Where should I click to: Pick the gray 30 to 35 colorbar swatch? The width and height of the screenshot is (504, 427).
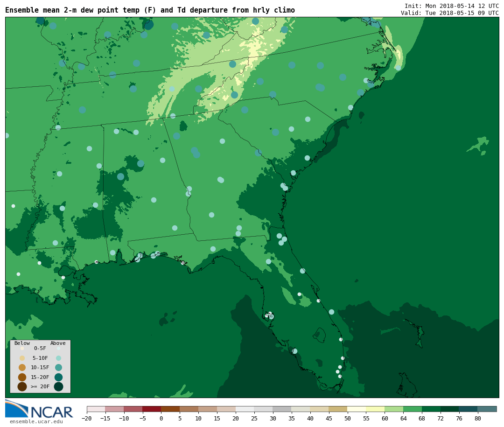(x=282, y=409)
